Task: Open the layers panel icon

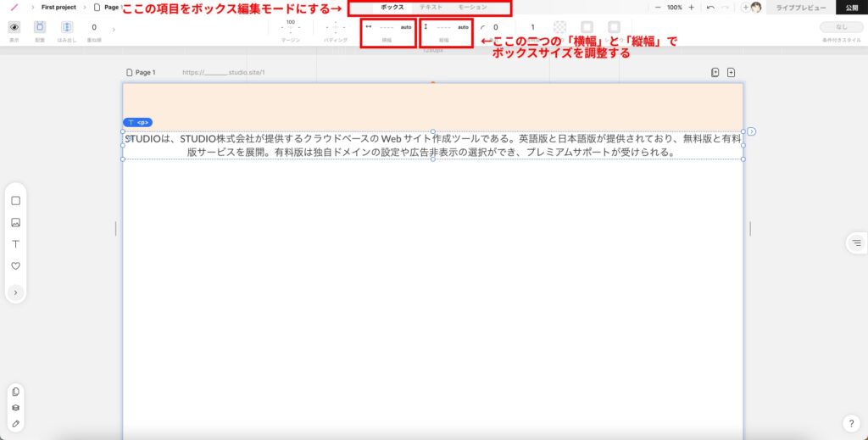Action: coord(15,408)
